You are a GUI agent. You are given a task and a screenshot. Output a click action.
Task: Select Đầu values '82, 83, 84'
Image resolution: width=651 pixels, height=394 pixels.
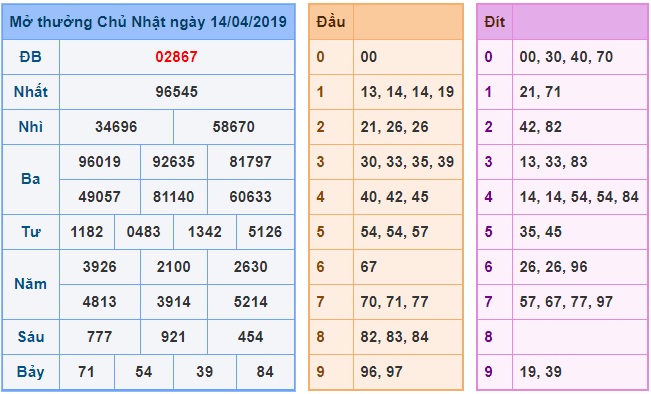pos(394,336)
